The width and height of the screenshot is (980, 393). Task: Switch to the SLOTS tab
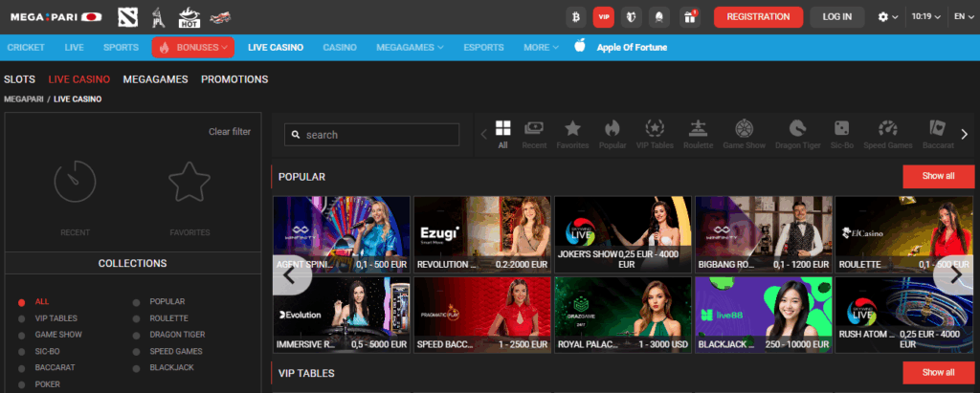pyautogui.click(x=19, y=79)
